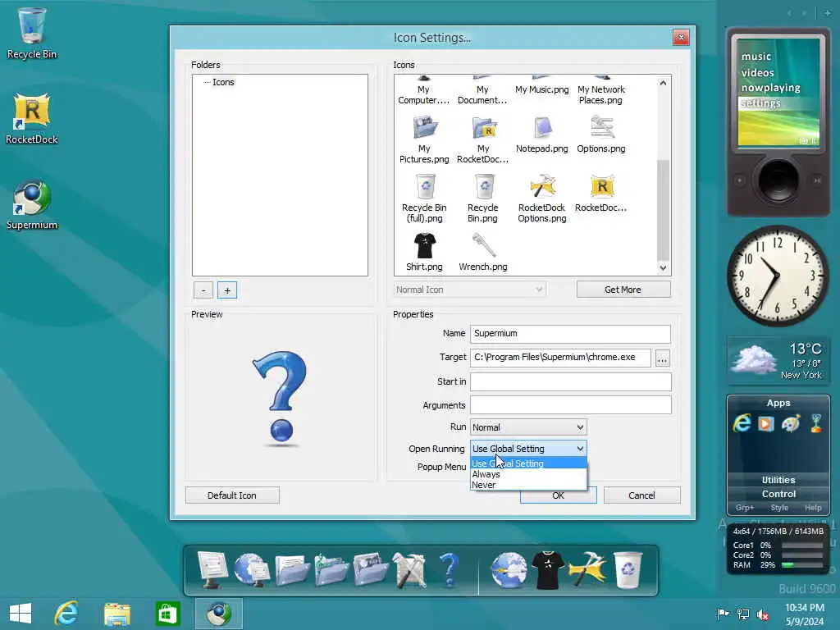This screenshot has height=630, width=840.
Task: Open RocketDock options hammer icon in dock
Action: [587, 570]
